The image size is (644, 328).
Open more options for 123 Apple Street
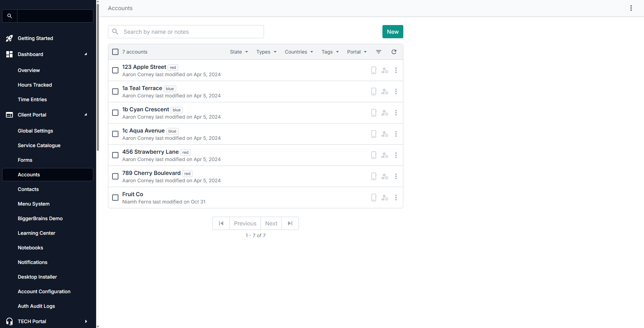coord(396,70)
